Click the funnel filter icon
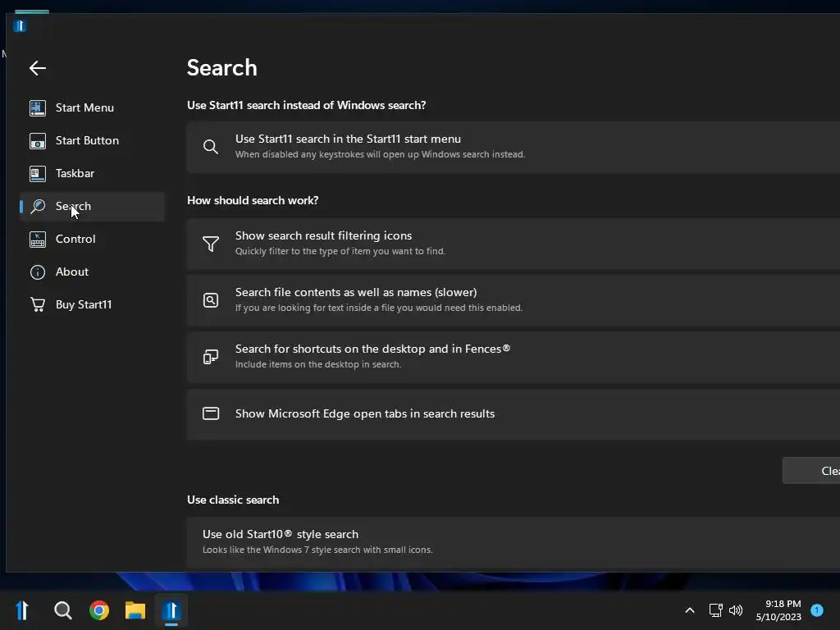 click(211, 244)
